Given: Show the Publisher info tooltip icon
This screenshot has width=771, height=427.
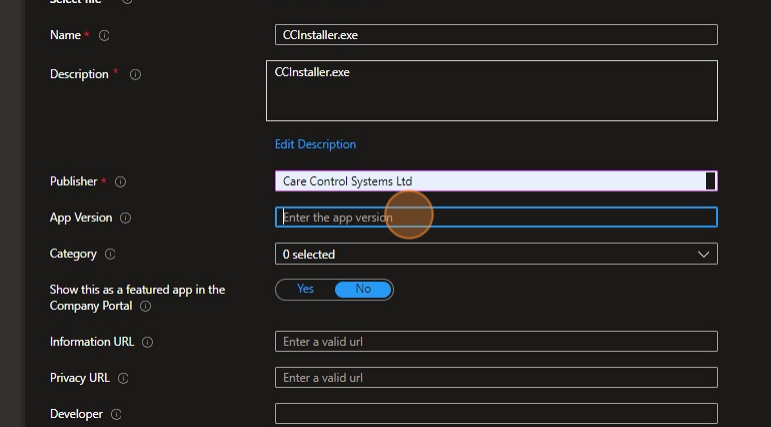Looking at the screenshot, I should pos(120,182).
